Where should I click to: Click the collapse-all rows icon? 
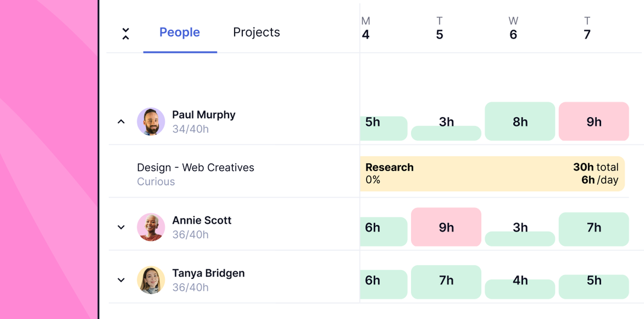126,33
